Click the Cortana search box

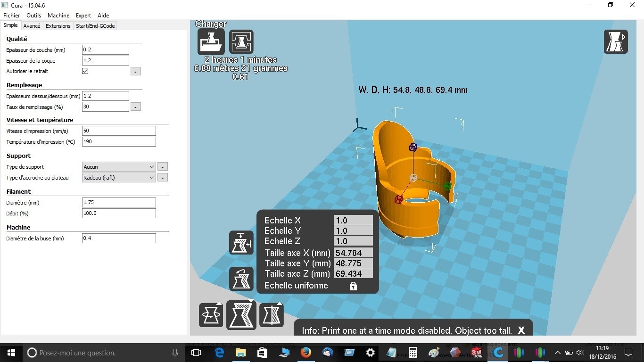click(x=104, y=353)
